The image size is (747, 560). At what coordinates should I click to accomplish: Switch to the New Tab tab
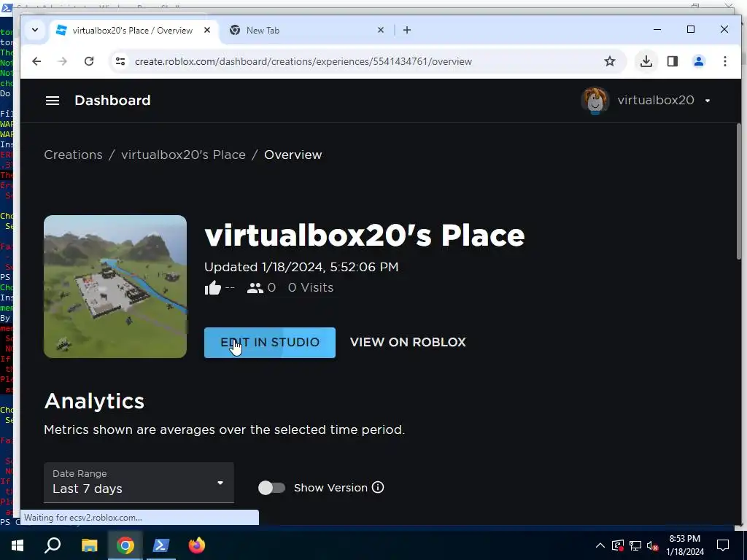(305, 30)
